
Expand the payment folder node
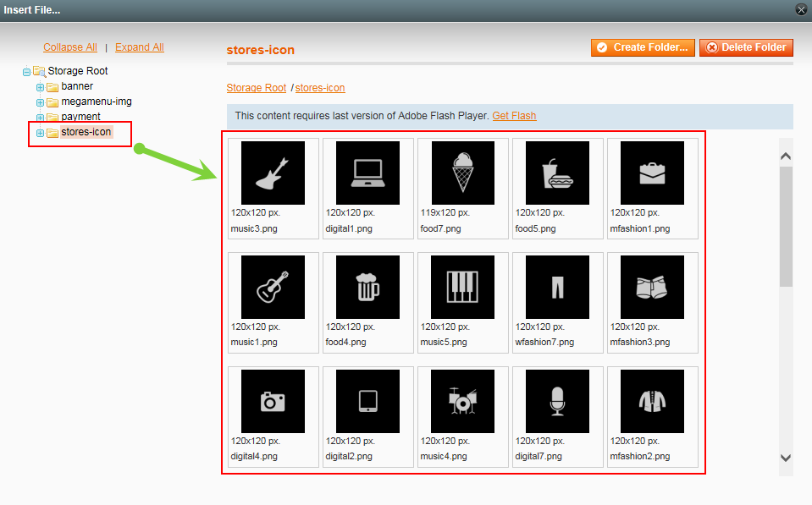tap(40, 118)
